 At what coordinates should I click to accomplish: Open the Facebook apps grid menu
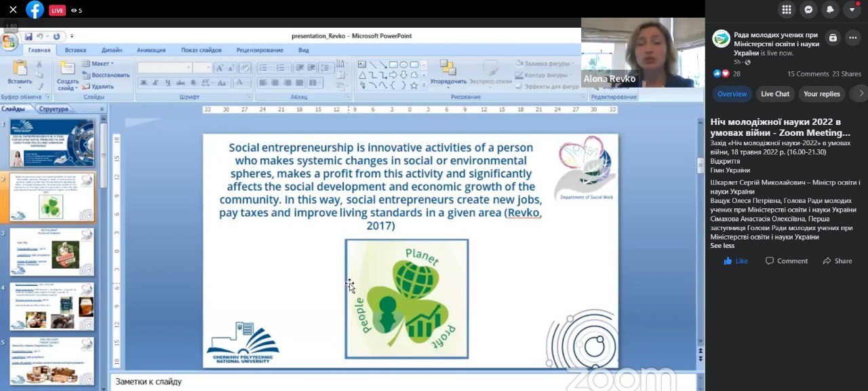(787, 10)
